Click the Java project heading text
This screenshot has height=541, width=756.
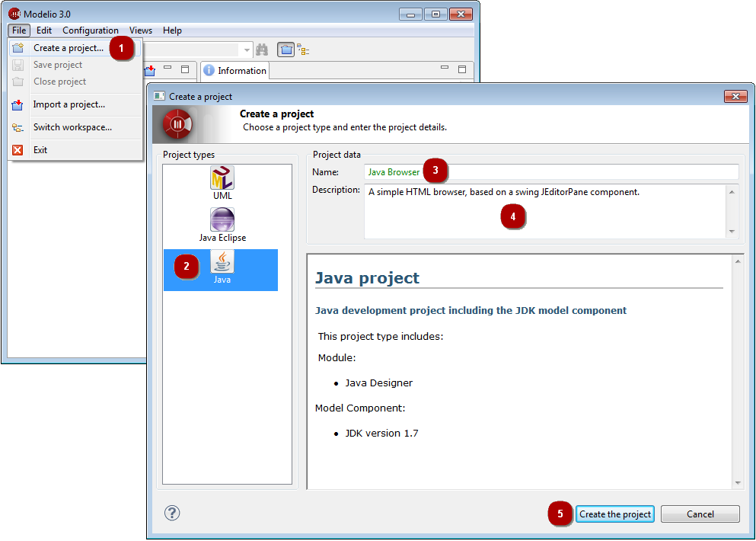[x=367, y=278]
